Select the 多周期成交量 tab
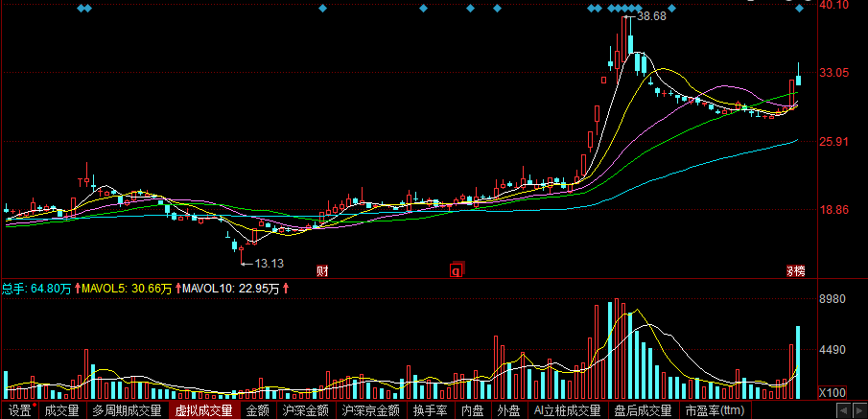Image resolution: width=868 pixels, height=419 pixels. point(127,410)
